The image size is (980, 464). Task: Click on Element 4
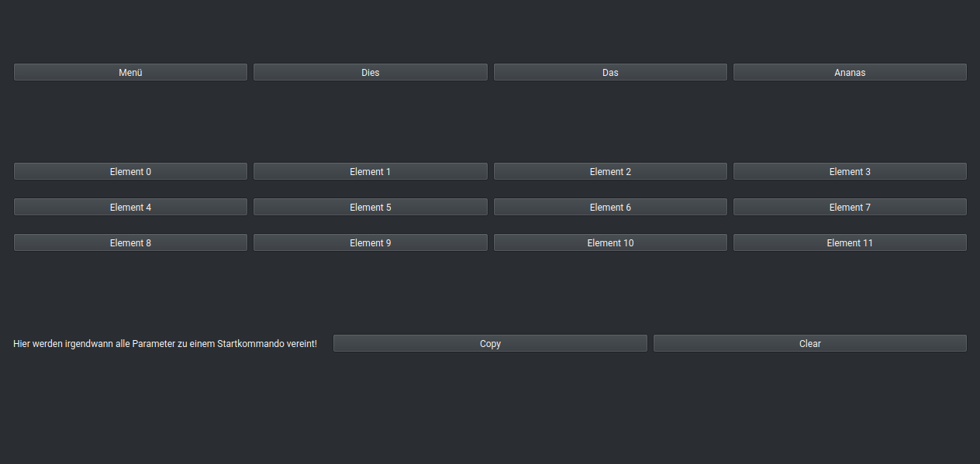(x=130, y=207)
